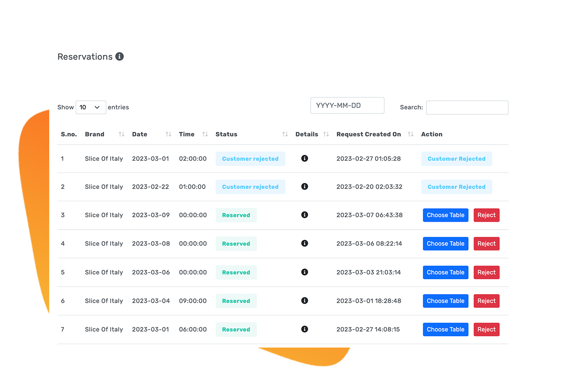
Task: Click Customer Rejected action badge in row 2
Action: click(457, 187)
